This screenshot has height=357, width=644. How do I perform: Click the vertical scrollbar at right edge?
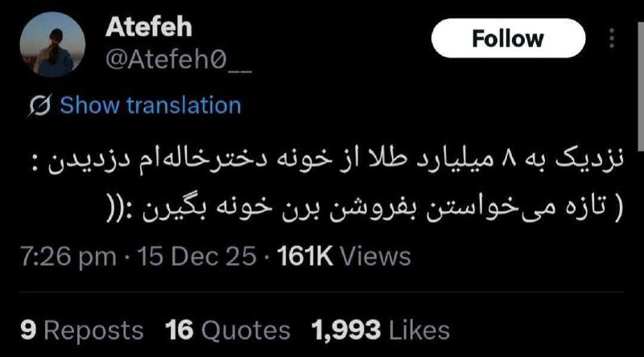point(641,86)
